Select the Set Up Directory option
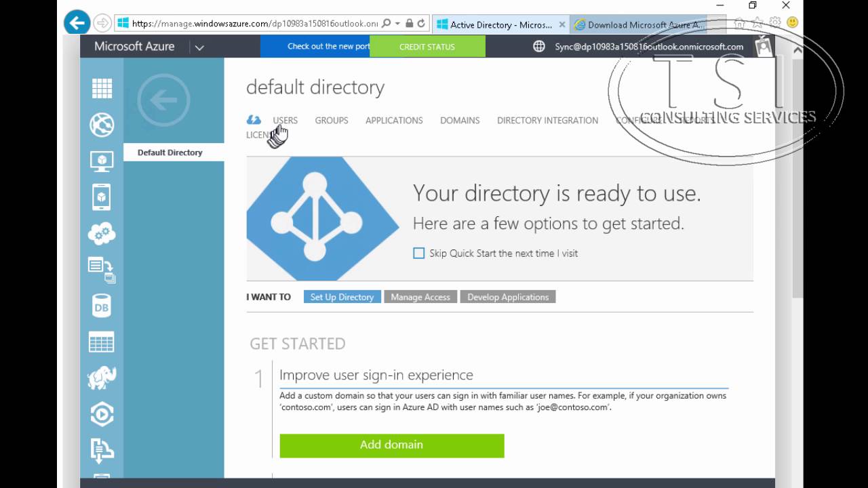The width and height of the screenshot is (868, 488). (x=342, y=297)
